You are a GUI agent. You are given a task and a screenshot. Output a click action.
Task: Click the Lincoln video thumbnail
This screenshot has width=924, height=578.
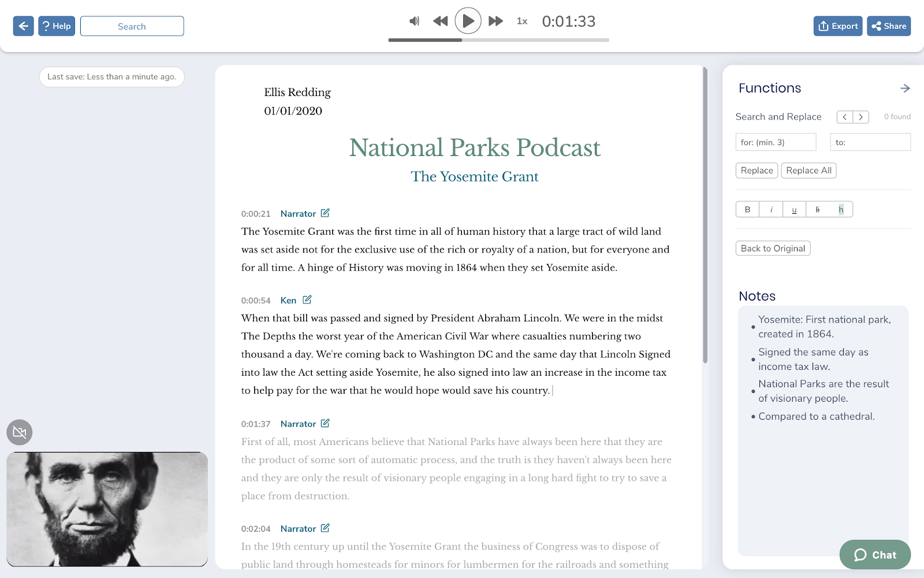coord(107,509)
